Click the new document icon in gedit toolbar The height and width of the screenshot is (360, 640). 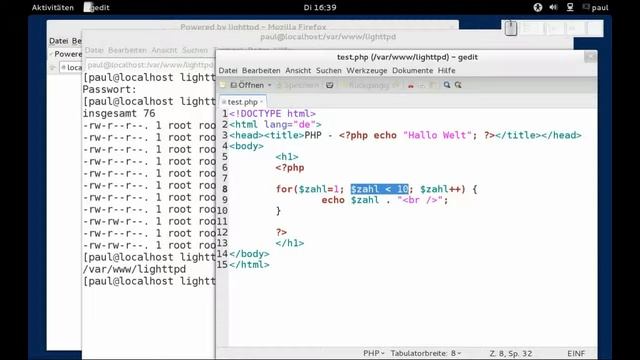point(222,85)
